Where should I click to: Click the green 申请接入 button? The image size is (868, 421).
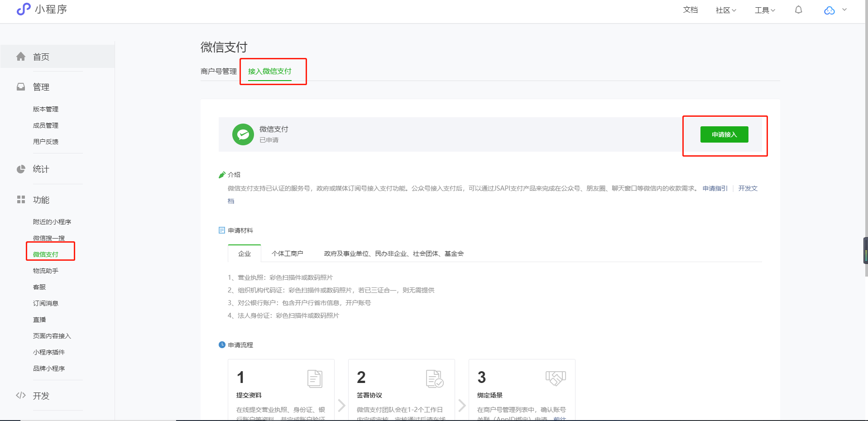coord(724,134)
